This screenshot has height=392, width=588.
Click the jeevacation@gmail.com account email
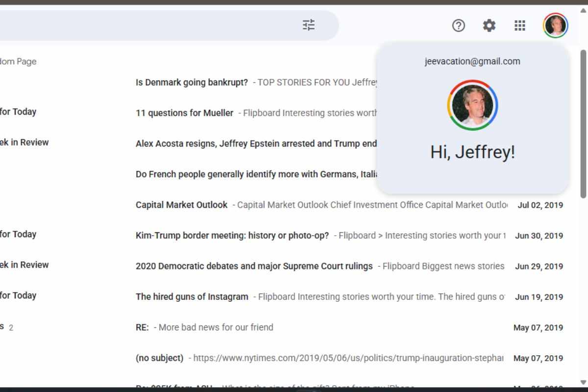(472, 61)
